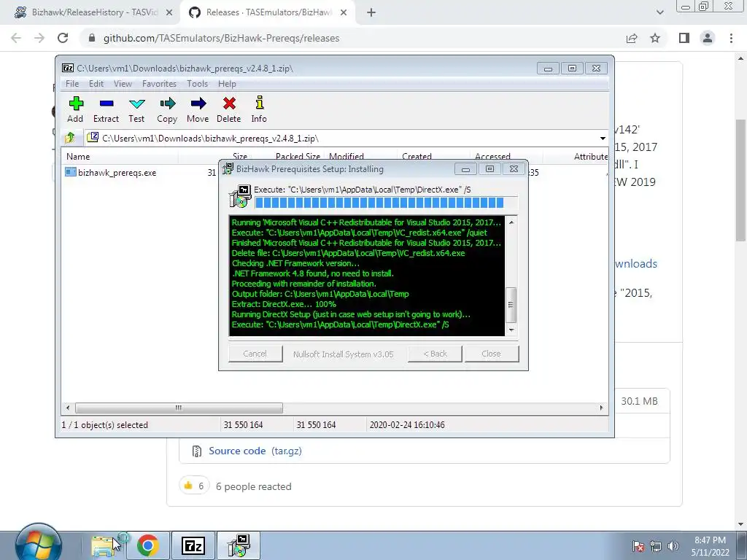Click the Back button in setup dialog
The image size is (747, 560).
435,354
